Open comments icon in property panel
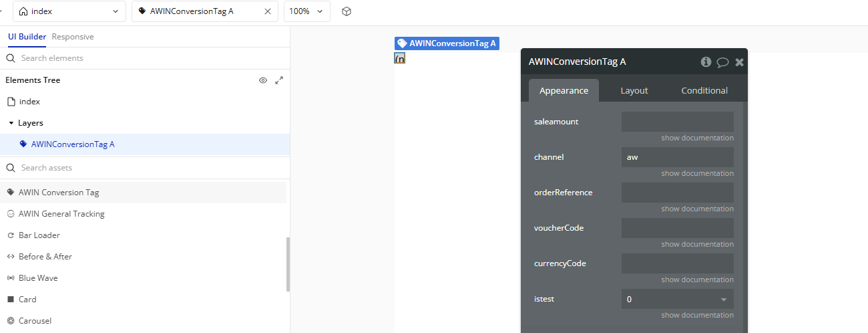The width and height of the screenshot is (868, 333). [722, 62]
